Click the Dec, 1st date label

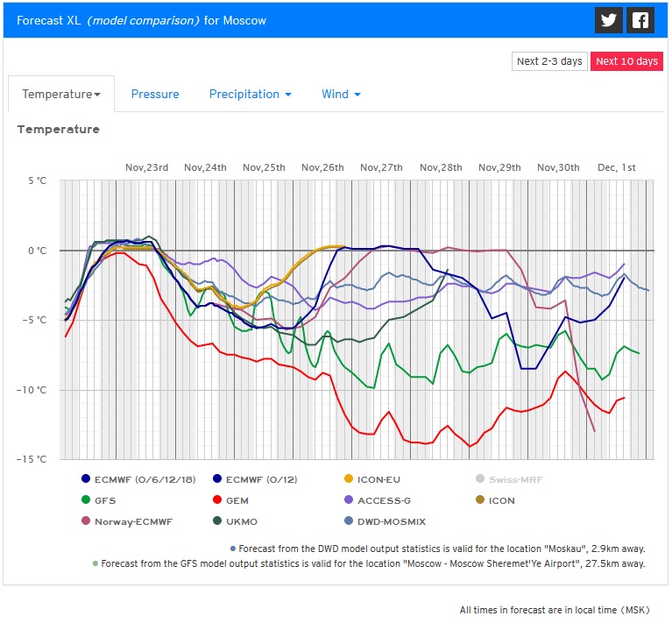coord(617,167)
